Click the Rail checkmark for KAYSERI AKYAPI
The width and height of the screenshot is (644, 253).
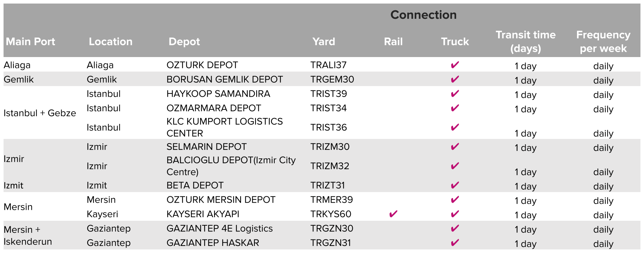393,214
